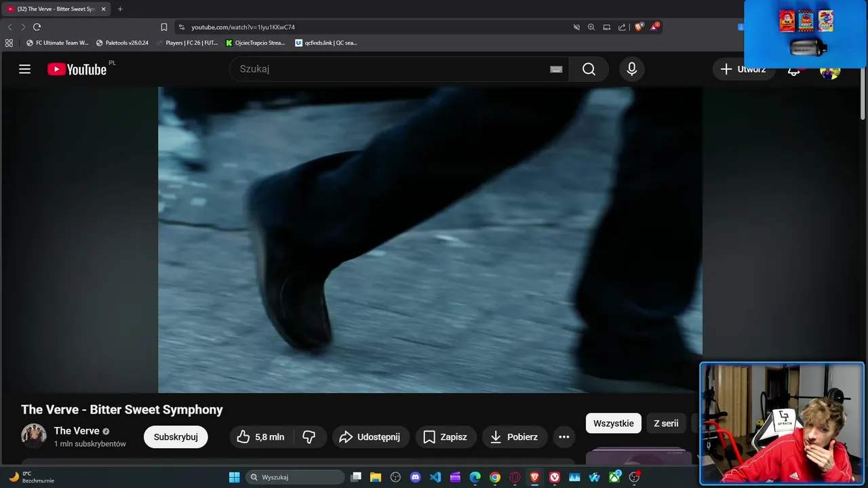The image size is (868, 488).
Task: Click the browser address bar URL
Action: tap(243, 27)
